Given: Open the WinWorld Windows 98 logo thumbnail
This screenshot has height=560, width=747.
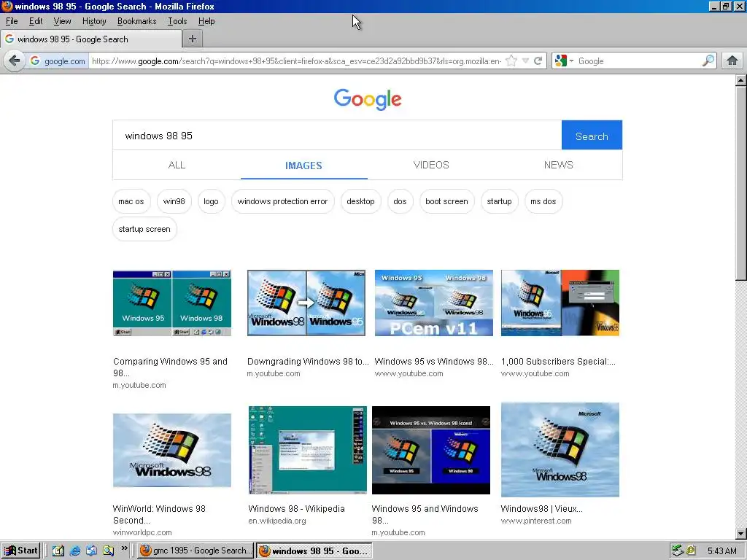Looking at the screenshot, I should pyautogui.click(x=172, y=450).
